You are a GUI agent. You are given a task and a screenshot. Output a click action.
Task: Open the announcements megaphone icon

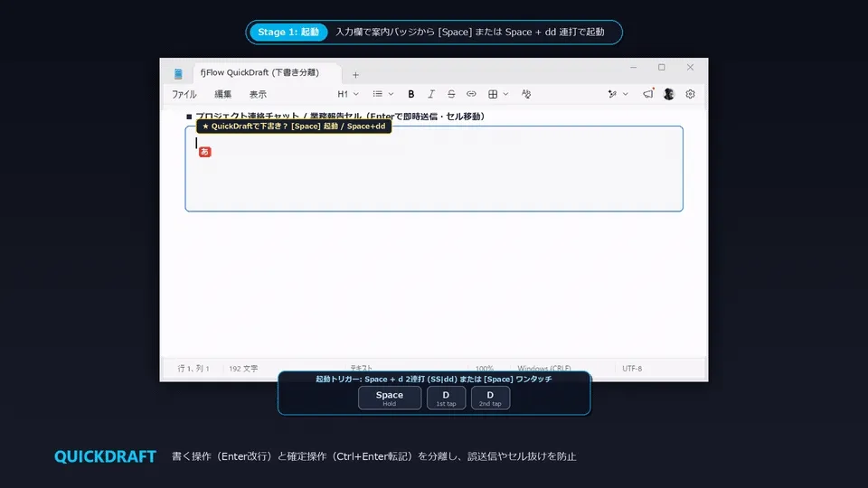(x=647, y=94)
